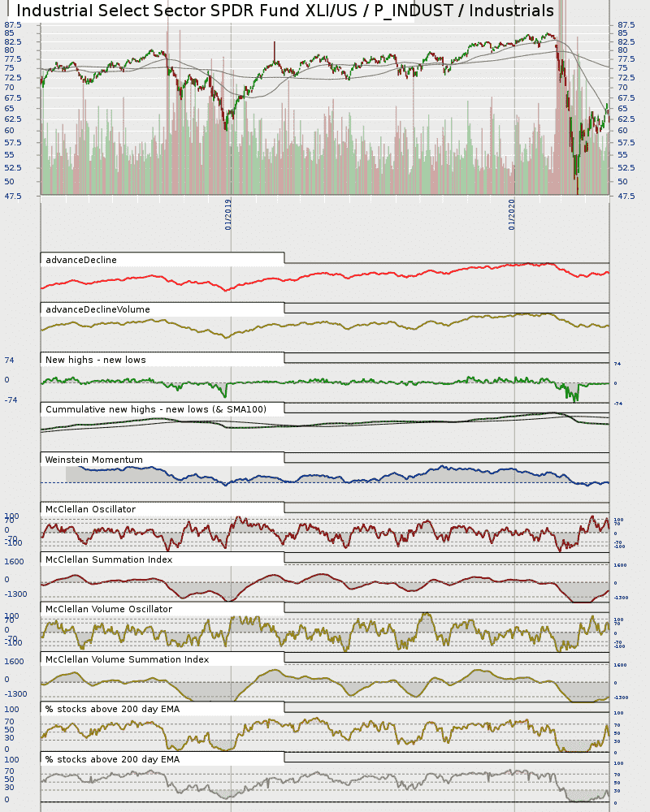The height and width of the screenshot is (812, 650).
Task: Select the advanceDeclineVolume panel label
Action: coord(97,309)
